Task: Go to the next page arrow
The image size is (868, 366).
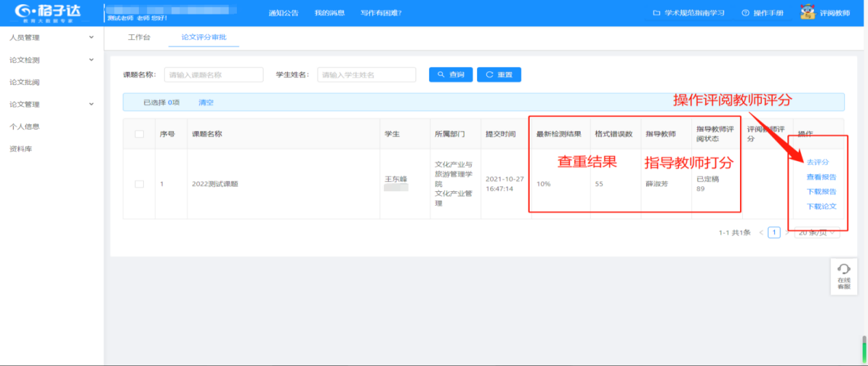Action: click(787, 233)
